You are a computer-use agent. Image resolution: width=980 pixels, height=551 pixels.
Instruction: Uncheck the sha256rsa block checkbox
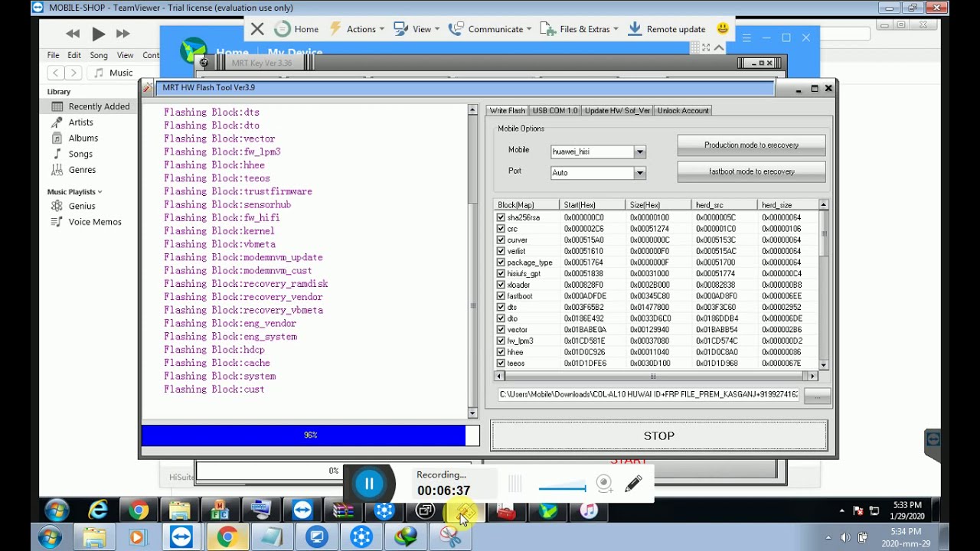pyautogui.click(x=501, y=217)
